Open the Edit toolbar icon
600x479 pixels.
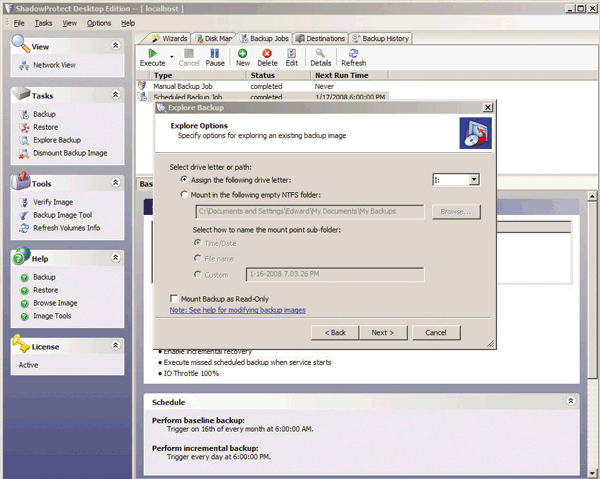[x=292, y=57]
